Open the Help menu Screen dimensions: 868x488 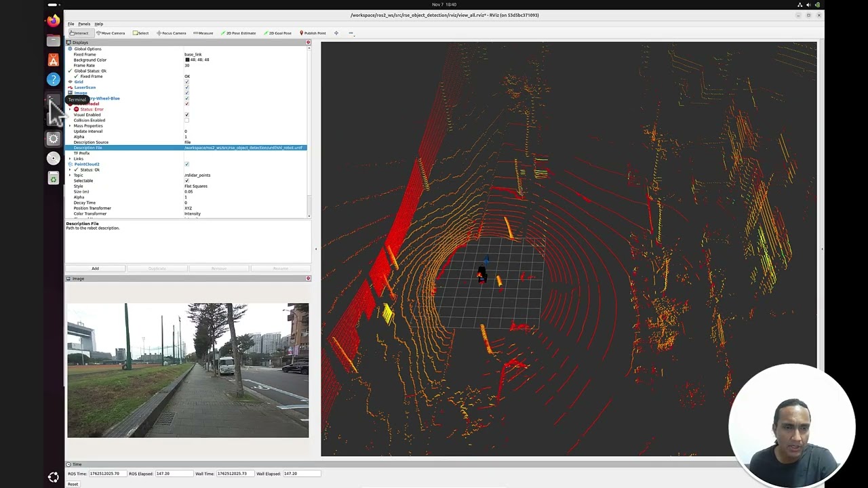99,24
